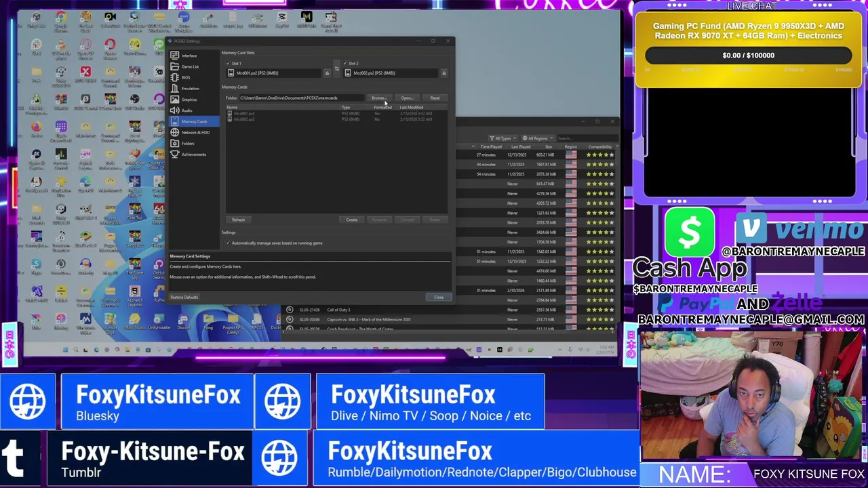Sort game list by Size column

[x=548, y=147]
